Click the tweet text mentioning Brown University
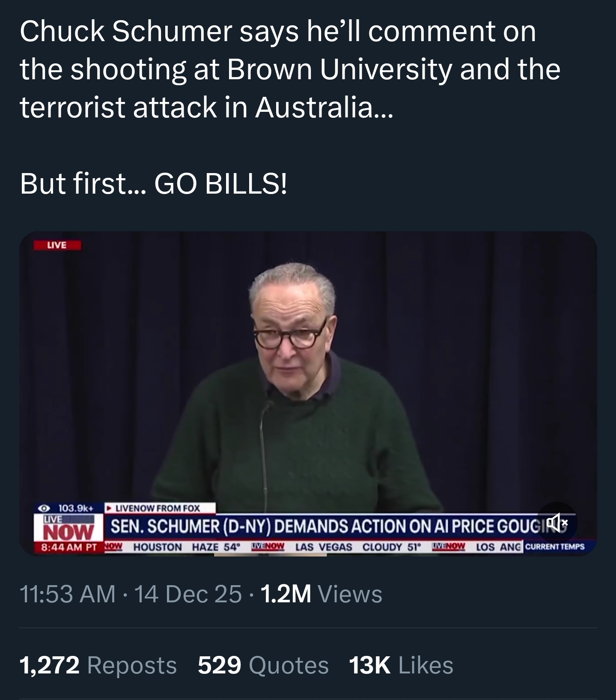This screenshot has height=700, width=616. point(290,69)
